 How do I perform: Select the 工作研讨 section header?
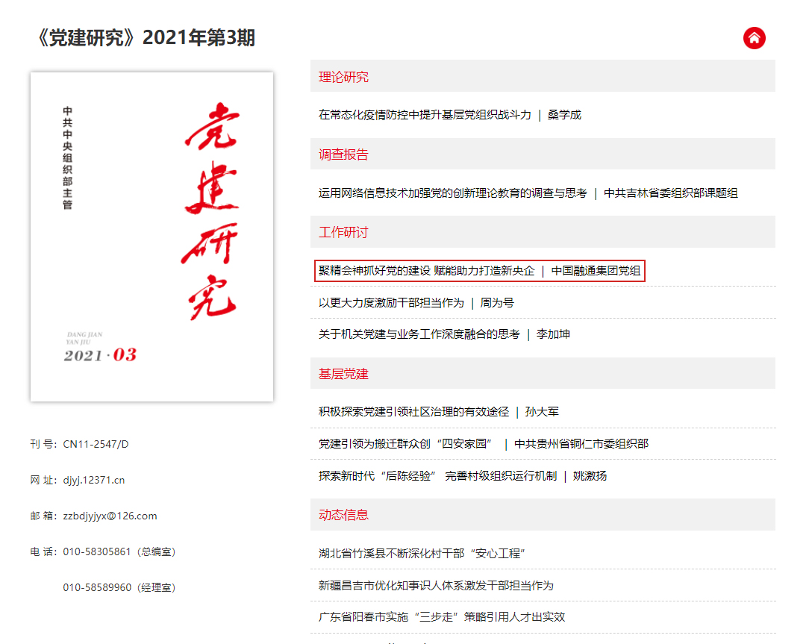click(x=344, y=232)
